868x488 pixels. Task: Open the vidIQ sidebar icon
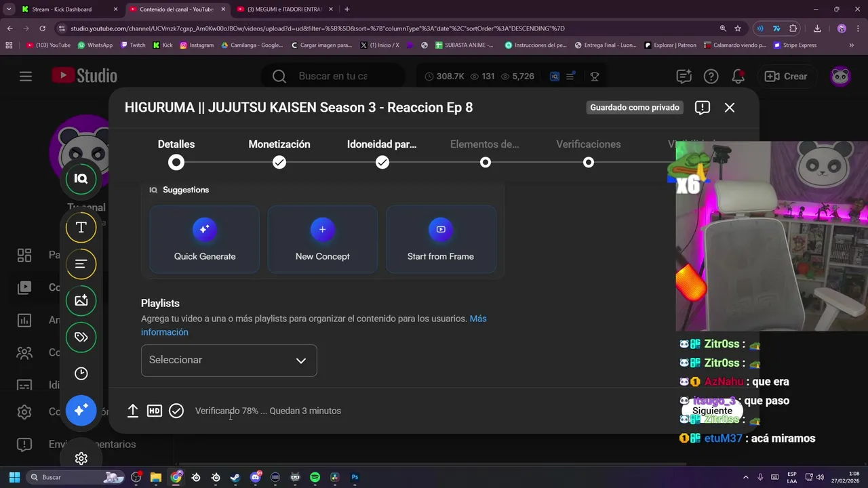81,179
